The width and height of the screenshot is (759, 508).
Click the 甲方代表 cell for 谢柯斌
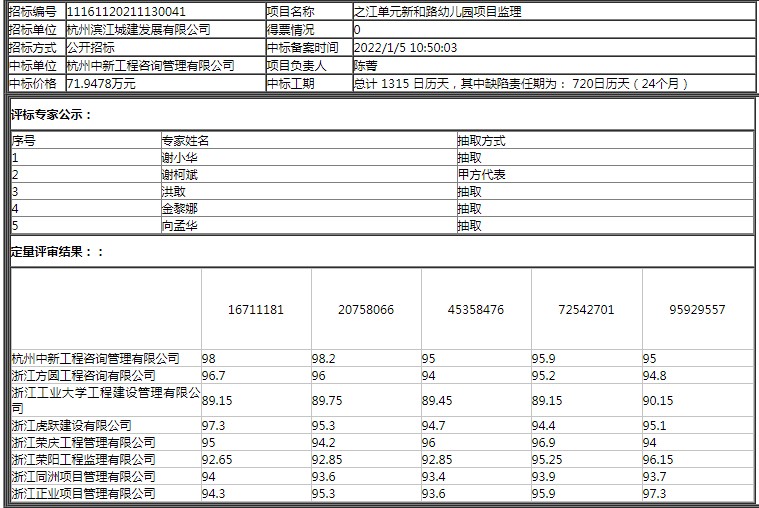tap(481, 175)
